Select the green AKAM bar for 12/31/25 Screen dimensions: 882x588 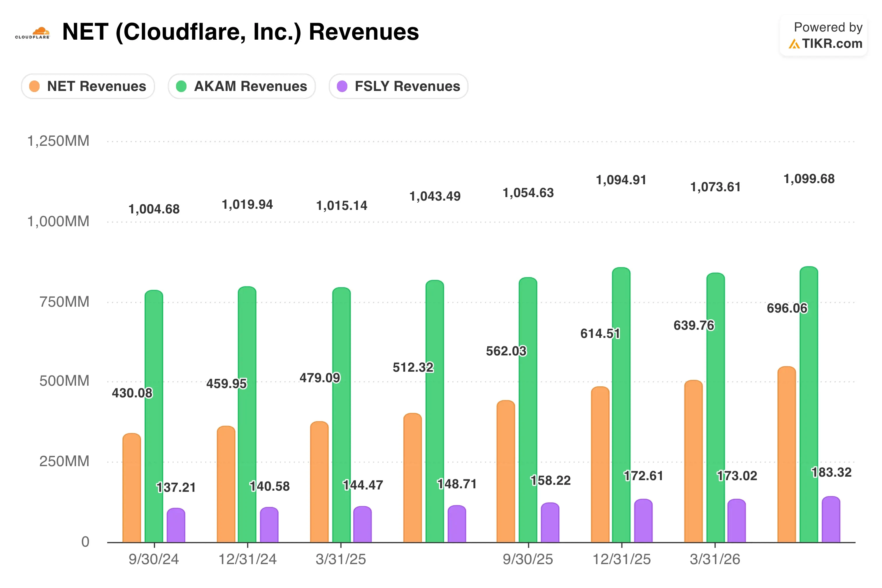621,405
